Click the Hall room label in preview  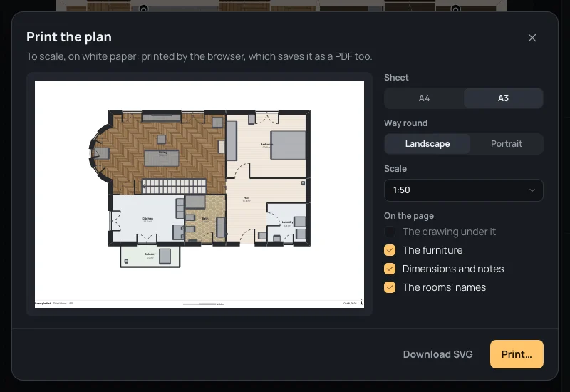(x=247, y=199)
